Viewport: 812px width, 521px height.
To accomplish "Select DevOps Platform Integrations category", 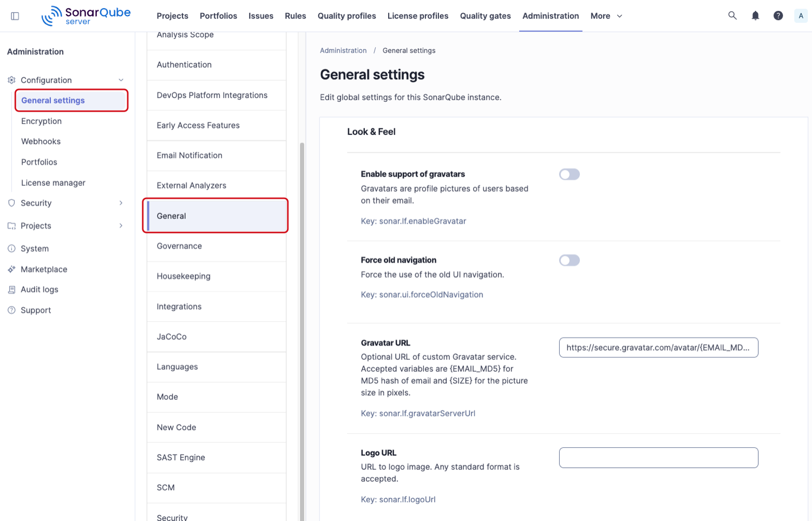I will pos(217,95).
